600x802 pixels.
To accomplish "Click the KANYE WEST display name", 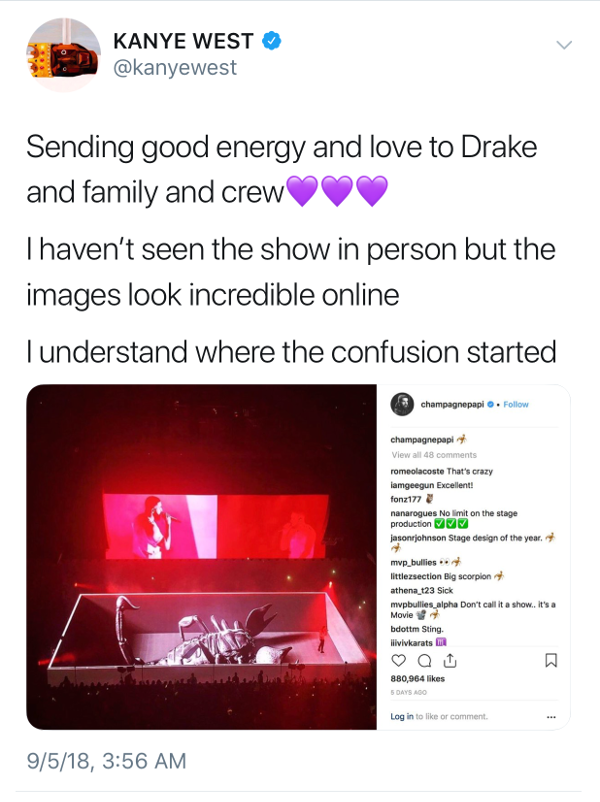I will coord(183,41).
